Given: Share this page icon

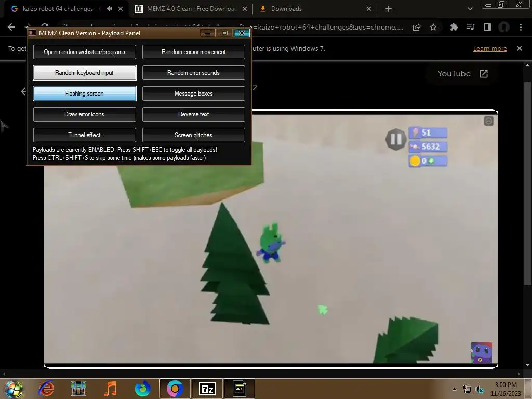Looking at the screenshot, I should [x=417, y=27].
